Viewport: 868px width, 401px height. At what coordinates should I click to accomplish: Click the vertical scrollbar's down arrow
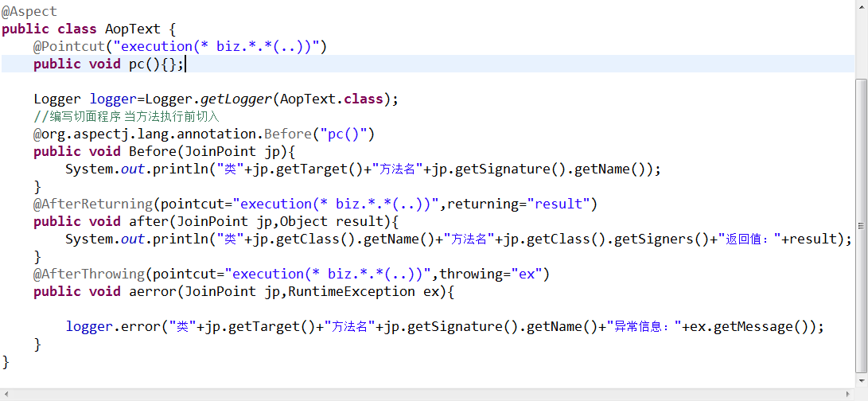[x=862, y=381]
